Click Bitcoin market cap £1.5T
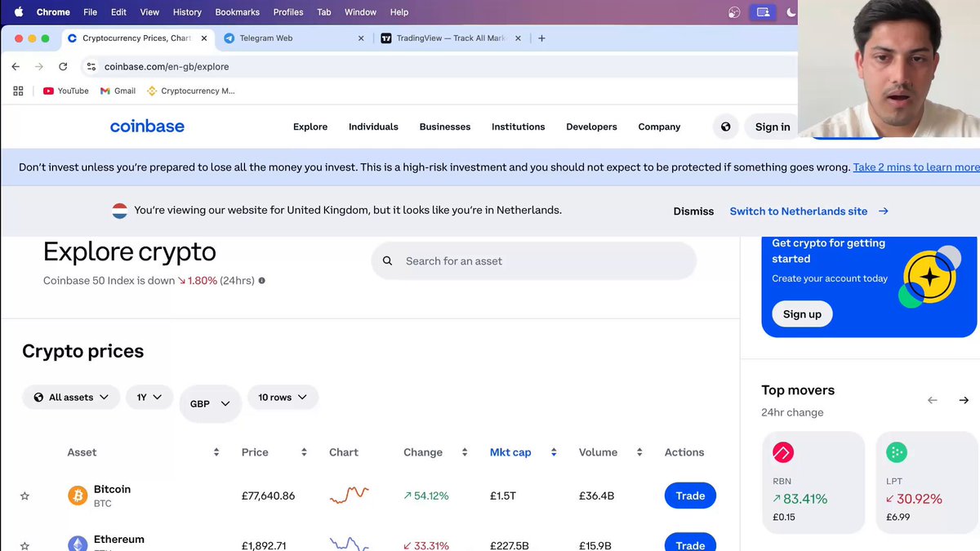 click(503, 495)
